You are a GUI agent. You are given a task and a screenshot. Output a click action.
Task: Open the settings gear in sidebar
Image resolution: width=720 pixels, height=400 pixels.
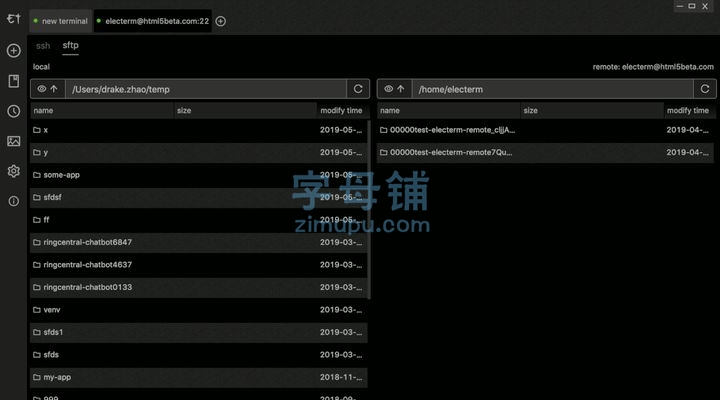(x=13, y=171)
